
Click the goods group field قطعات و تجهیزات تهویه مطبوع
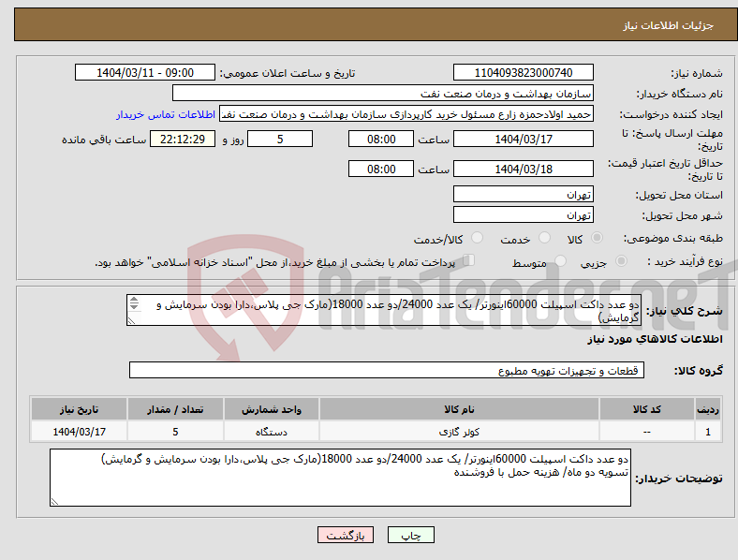tap(387, 370)
